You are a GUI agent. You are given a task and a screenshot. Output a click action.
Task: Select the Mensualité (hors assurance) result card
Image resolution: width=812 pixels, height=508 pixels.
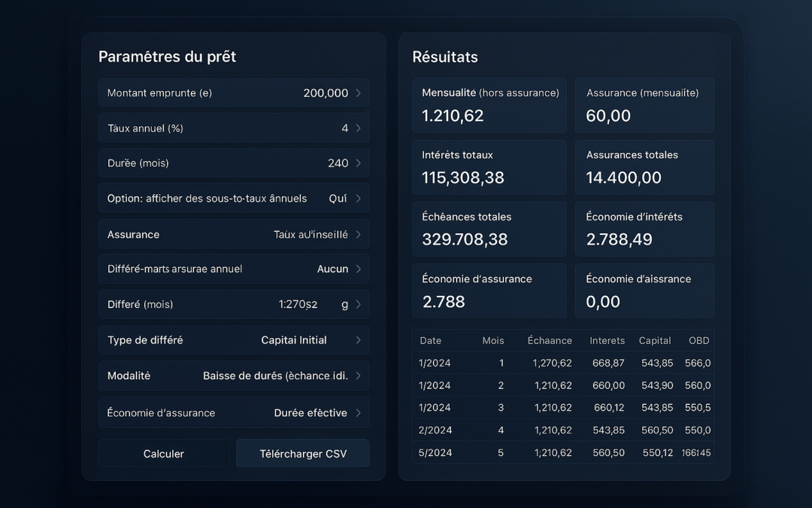(x=489, y=105)
